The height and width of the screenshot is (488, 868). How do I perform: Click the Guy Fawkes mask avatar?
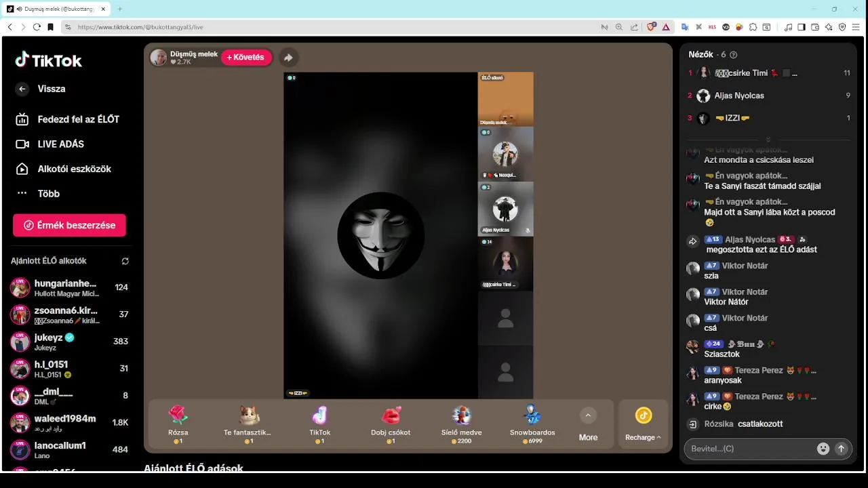click(380, 235)
